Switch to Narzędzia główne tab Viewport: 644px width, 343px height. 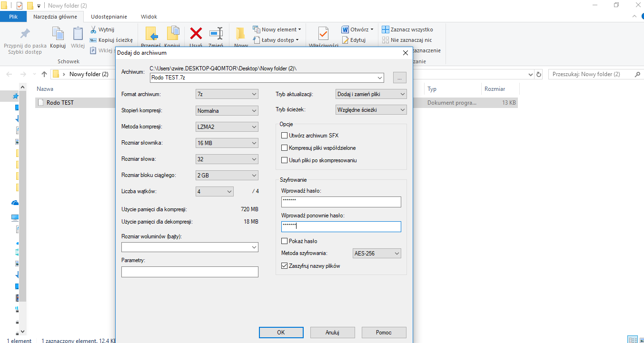[55, 17]
